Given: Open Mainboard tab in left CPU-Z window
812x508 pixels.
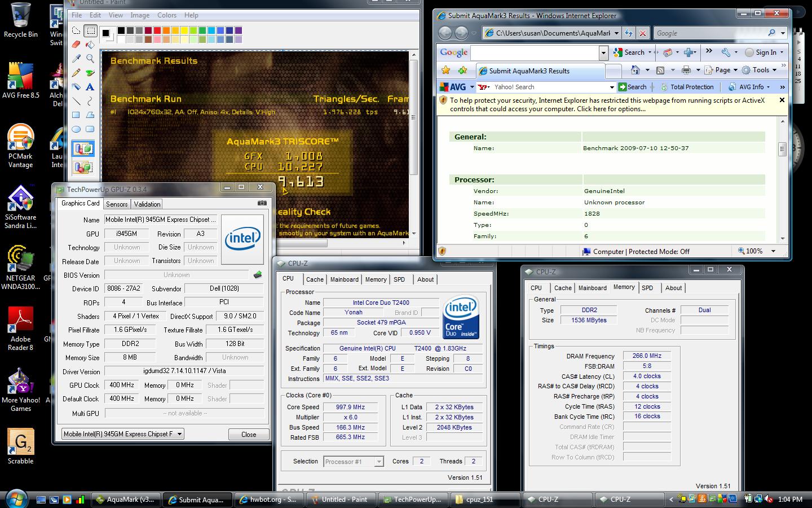Looking at the screenshot, I should click(345, 279).
